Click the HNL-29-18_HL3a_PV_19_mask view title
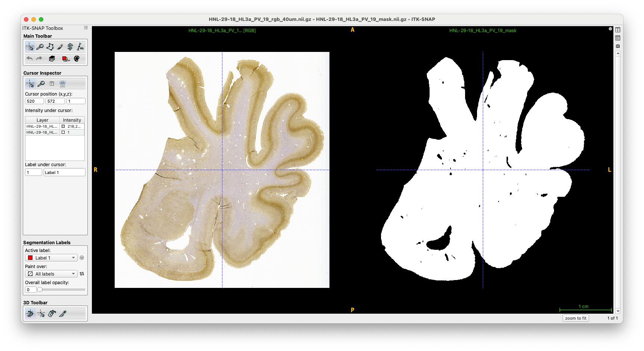This screenshot has width=644, height=351. click(x=483, y=31)
